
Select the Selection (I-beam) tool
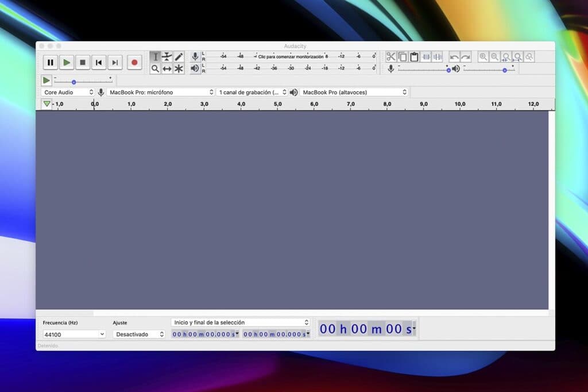coord(155,57)
